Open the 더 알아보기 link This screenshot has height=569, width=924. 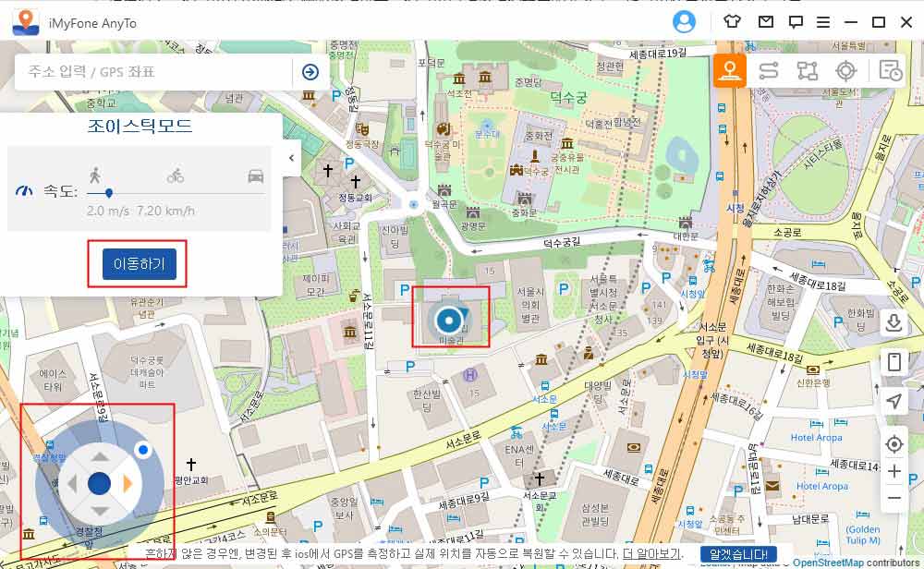(x=652, y=554)
